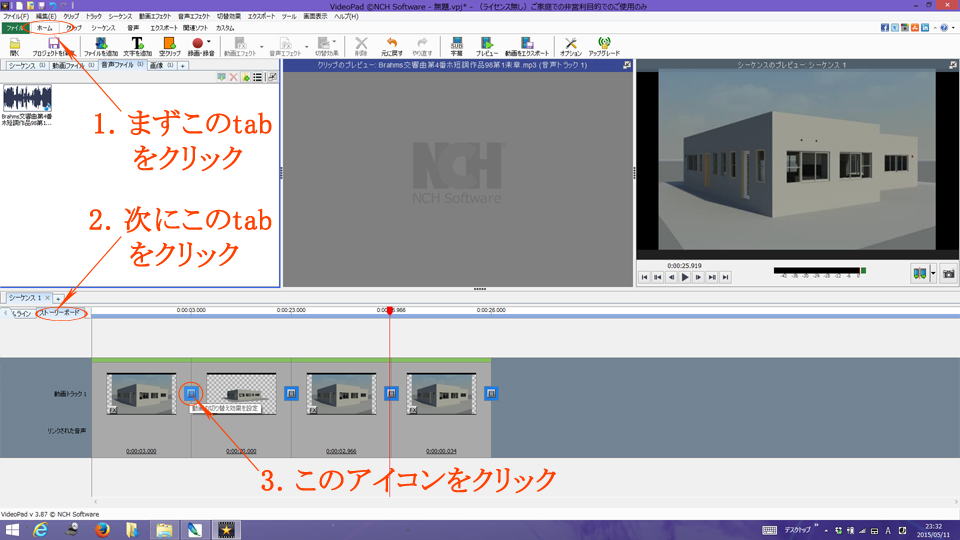The width and height of the screenshot is (960, 540).
Task: Click the red timeline playhead marker
Action: pos(389,311)
